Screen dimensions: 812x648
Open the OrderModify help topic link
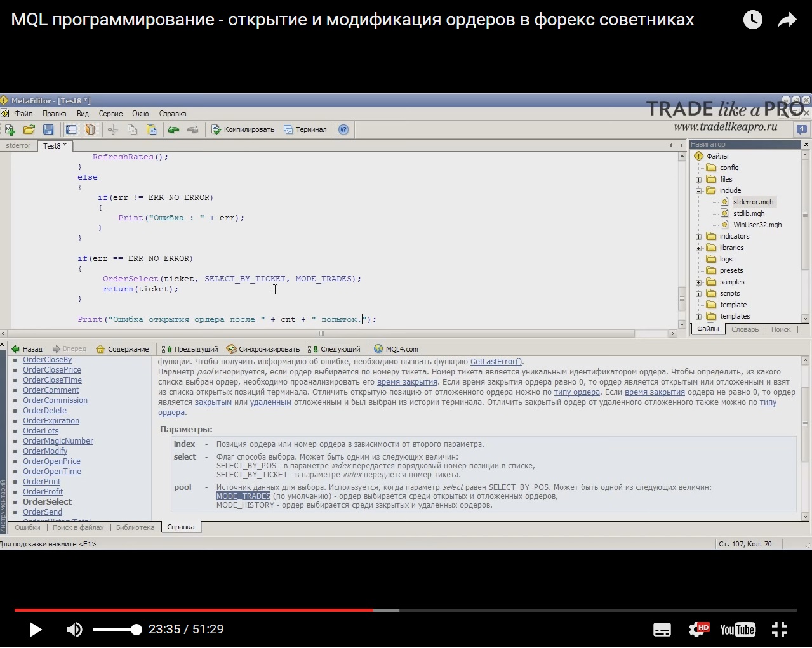(x=45, y=451)
